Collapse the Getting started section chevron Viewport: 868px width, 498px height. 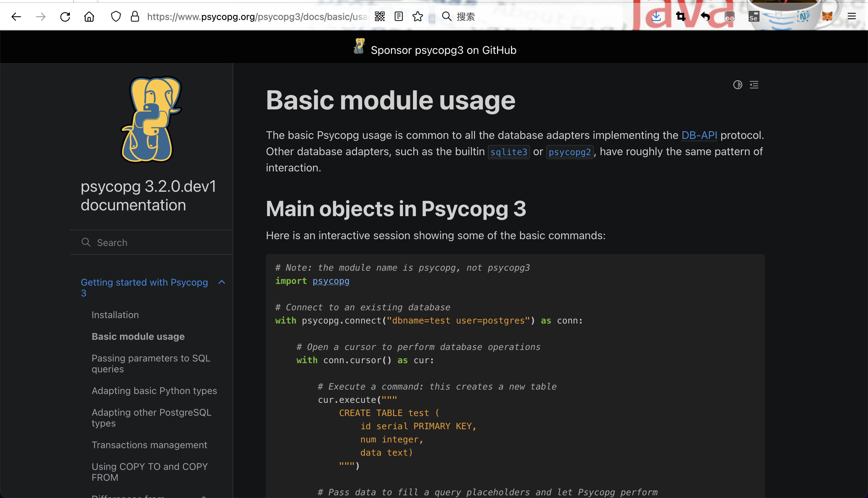tap(222, 282)
